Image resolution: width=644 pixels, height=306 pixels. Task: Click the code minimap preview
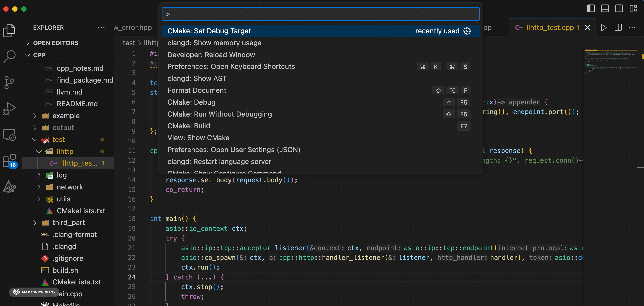click(x=610, y=61)
